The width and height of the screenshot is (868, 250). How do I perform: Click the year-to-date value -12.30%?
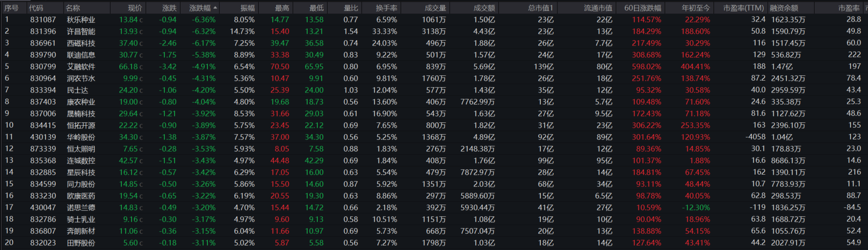(696, 207)
